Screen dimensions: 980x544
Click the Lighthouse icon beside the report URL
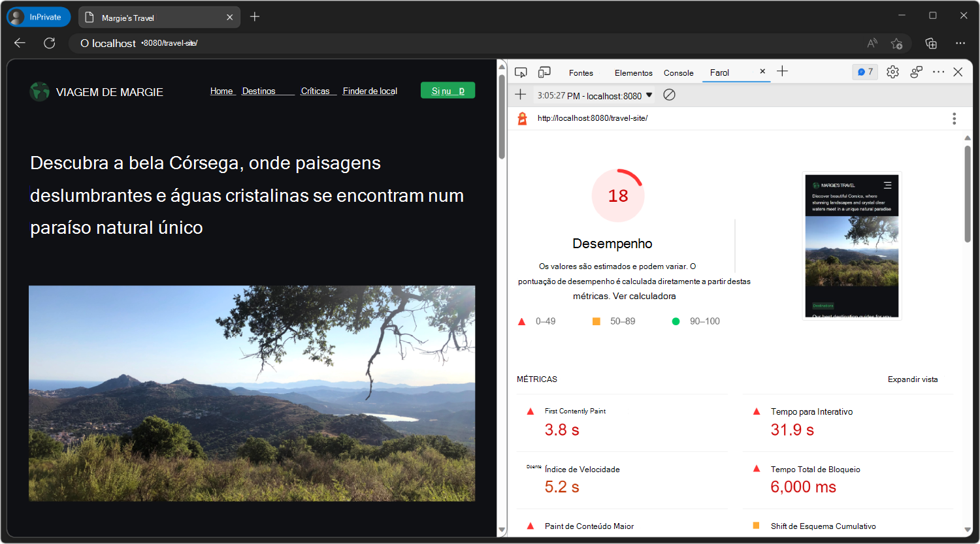tap(521, 118)
